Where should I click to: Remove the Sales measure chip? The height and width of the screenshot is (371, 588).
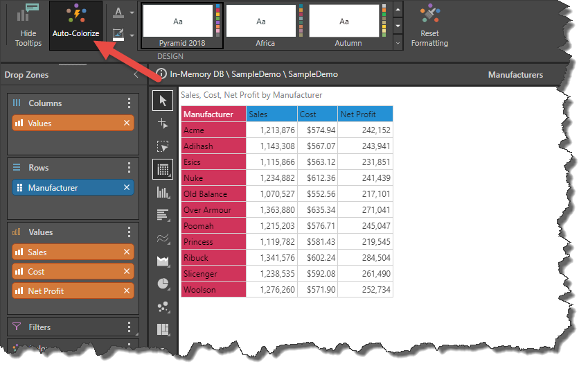click(127, 252)
